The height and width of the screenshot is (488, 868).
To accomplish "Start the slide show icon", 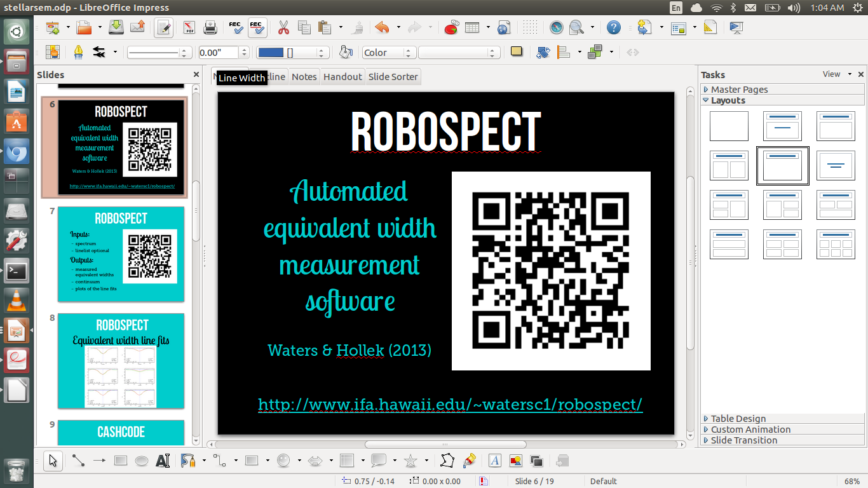I will coord(736,27).
